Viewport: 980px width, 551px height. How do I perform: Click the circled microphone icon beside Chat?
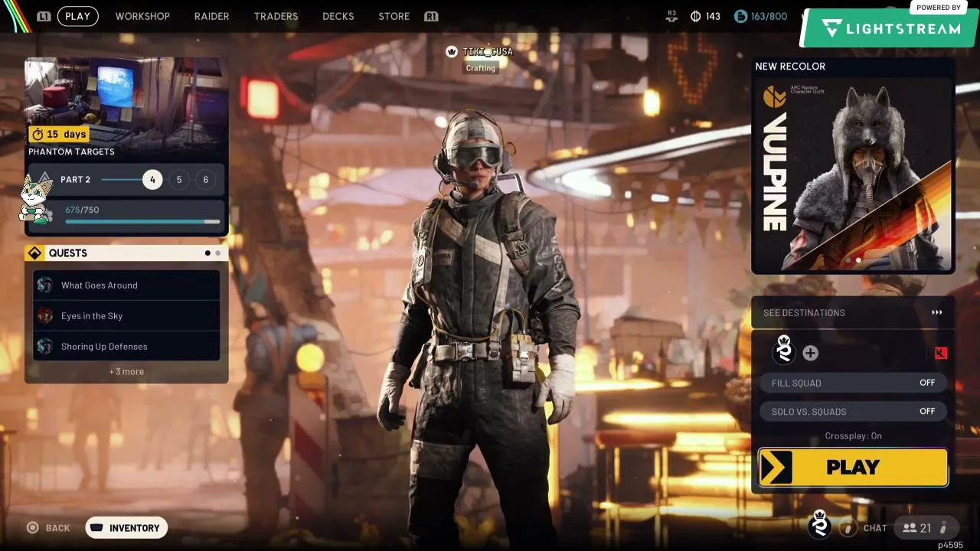click(848, 528)
